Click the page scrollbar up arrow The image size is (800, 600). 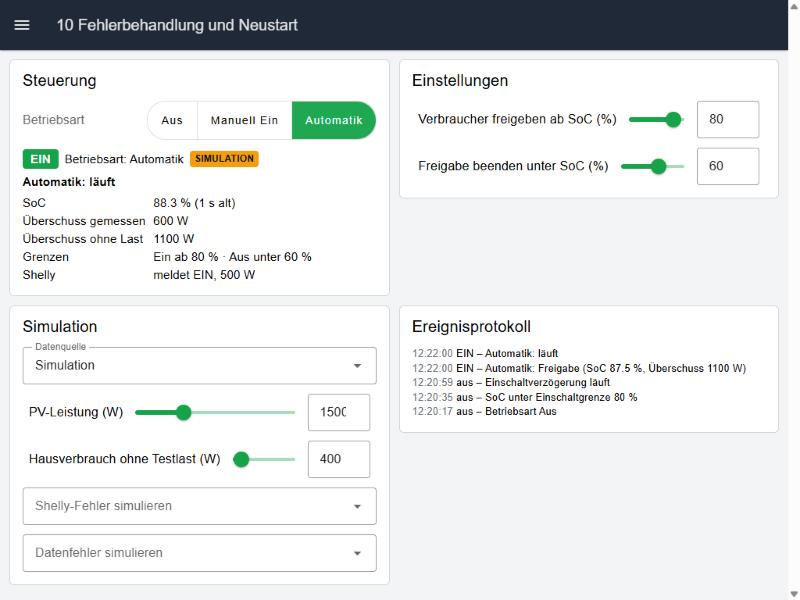794,6
